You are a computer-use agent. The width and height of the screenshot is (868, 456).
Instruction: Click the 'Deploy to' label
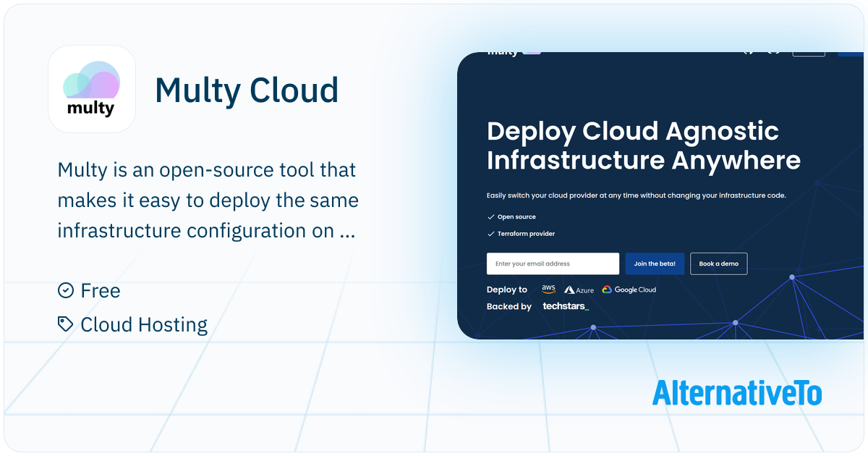[507, 290]
